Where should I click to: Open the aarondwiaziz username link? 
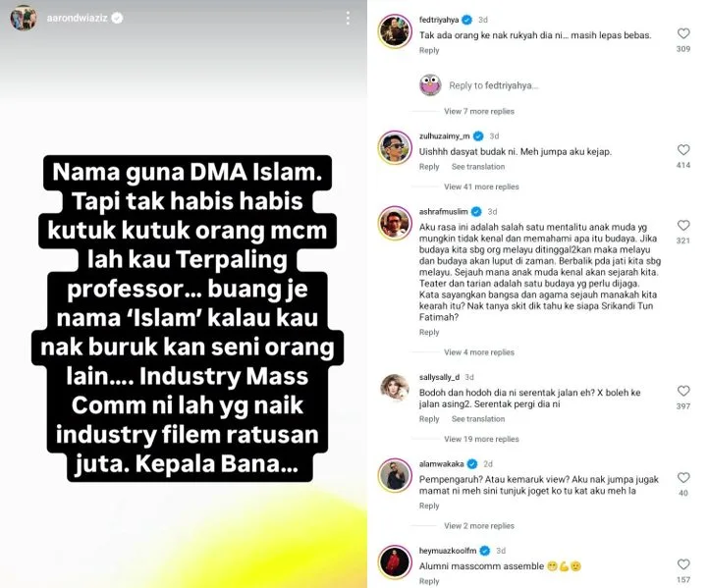[78, 18]
